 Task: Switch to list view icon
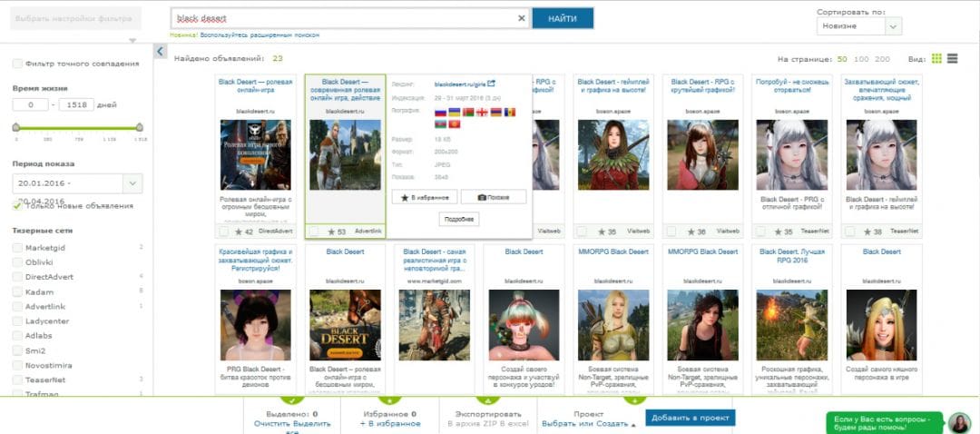coord(953,59)
